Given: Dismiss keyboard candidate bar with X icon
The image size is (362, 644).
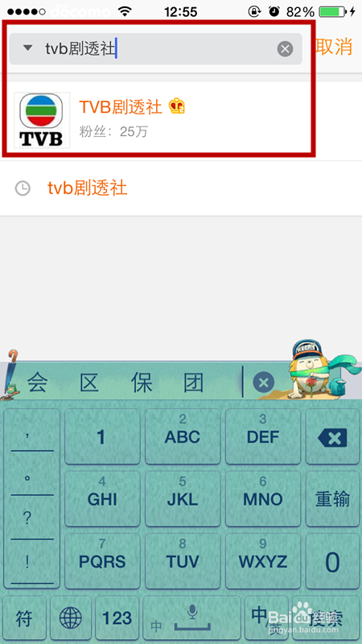Looking at the screenshot, I should (263, 383).
